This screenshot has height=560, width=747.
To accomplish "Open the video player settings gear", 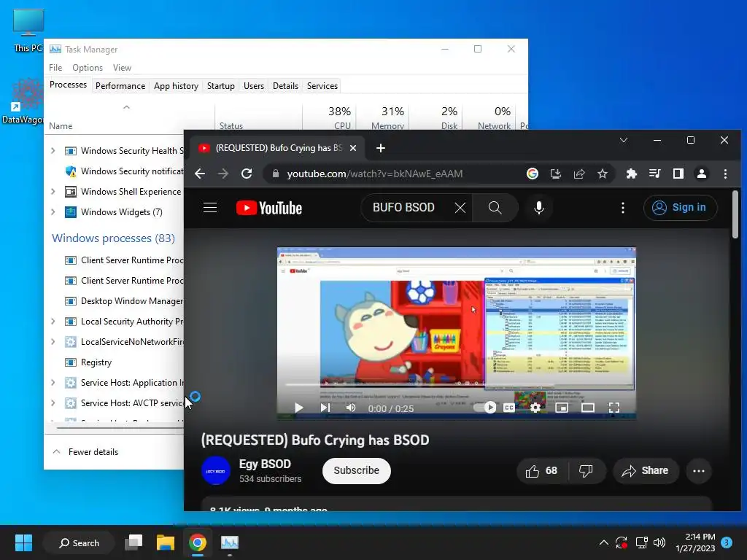I will (x=535, y=408).
